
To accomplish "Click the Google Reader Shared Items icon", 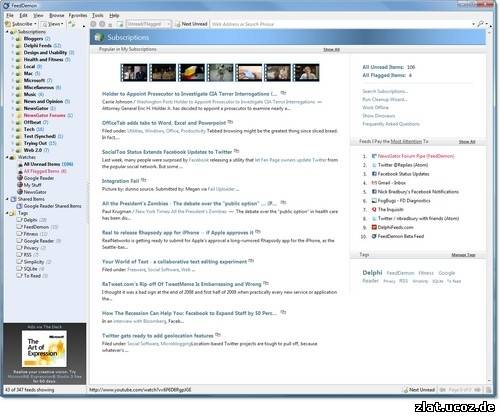I will pyautogui.click(x=20, y=206).
